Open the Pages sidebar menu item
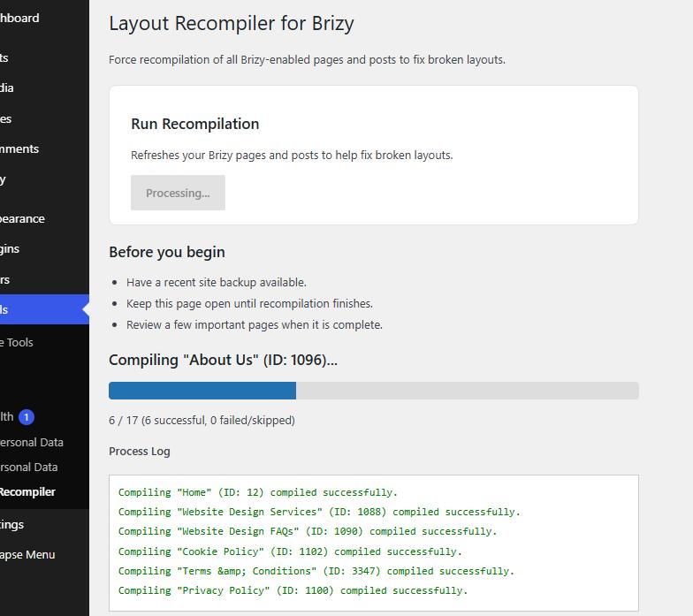Image resolution: width=693 pixels, height=616 pixels. click(x=5, y=118)
